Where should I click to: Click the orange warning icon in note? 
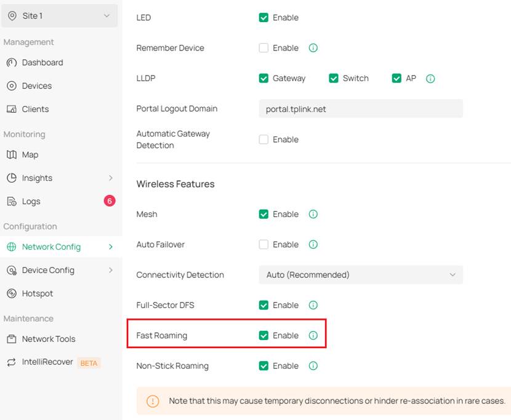coord(153,401)
